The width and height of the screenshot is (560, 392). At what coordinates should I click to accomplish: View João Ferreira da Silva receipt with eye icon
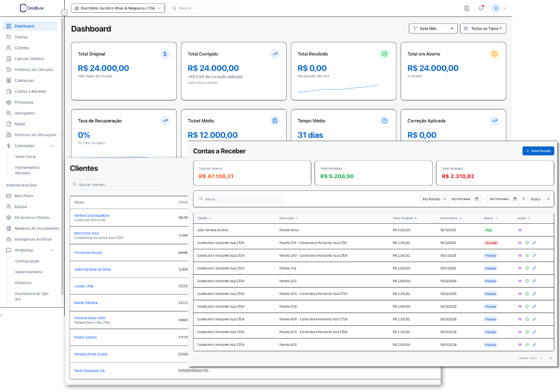520,230
